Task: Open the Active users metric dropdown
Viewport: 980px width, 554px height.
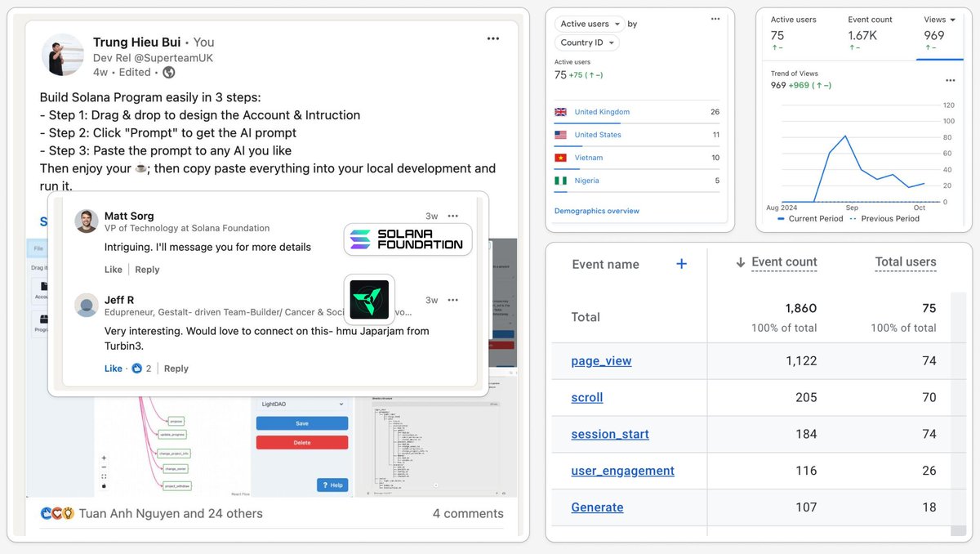Action: 590,24
